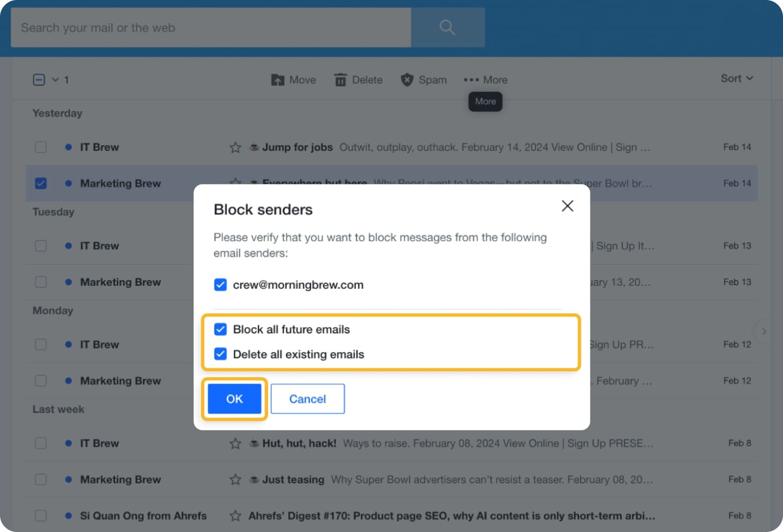Click the Spam shield icon
The height and width of the screenshot is (532, 783).
[x=406, y=79]
